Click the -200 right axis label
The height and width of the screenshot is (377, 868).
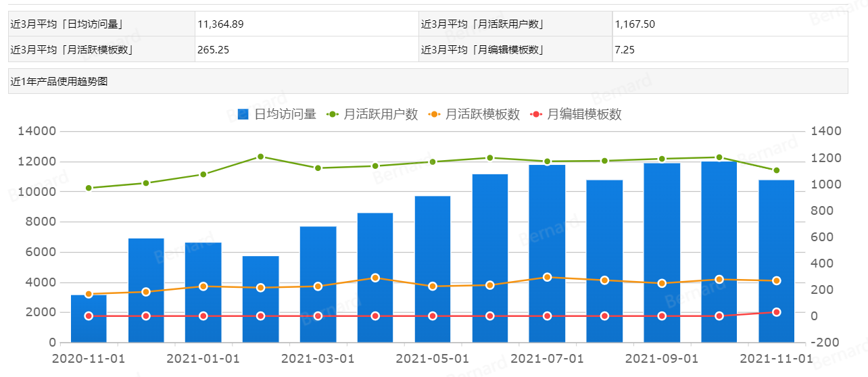point(825,343)
